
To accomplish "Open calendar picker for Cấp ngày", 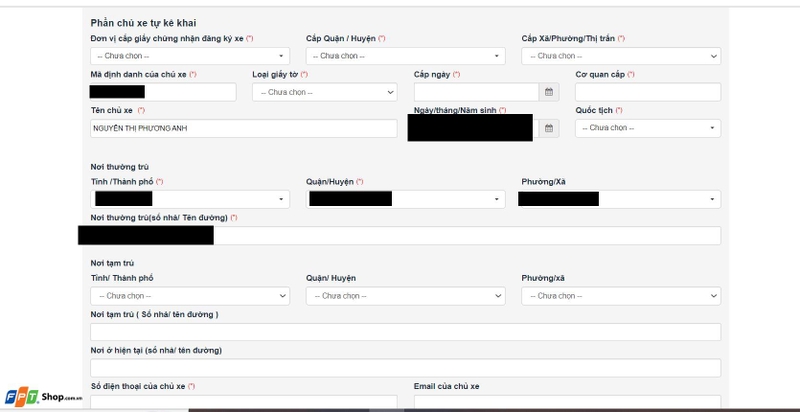I will click(548, 92).
